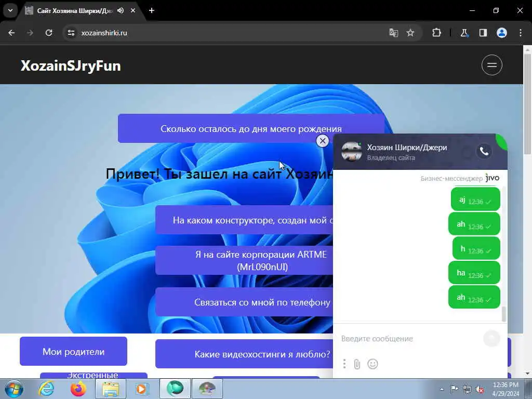Attach a file with paperclip icon
Image resolution: width=532 pixels, height=399 pixels.
pyautogui.click(x=357, y=364)
